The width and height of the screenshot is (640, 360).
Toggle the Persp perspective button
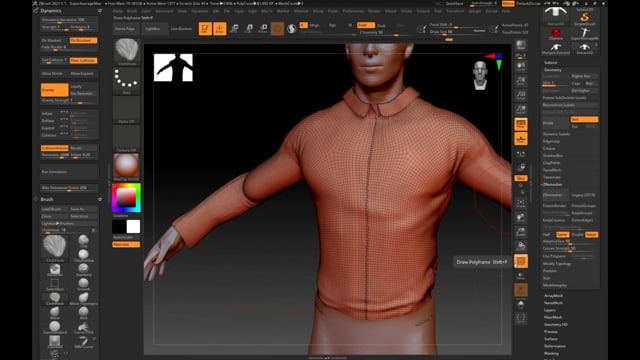point(521,124)
